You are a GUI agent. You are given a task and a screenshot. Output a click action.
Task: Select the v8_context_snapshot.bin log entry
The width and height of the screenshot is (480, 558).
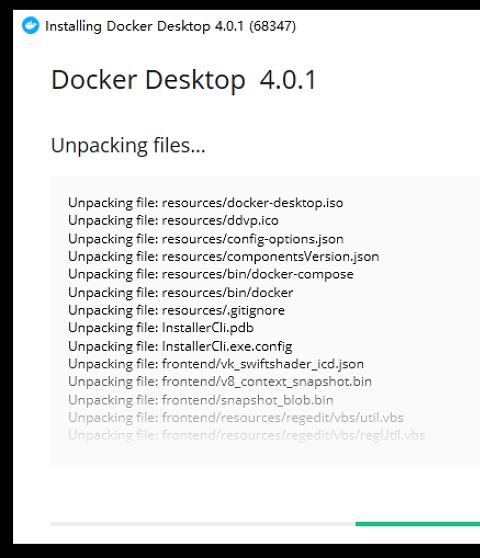point(220,382)
